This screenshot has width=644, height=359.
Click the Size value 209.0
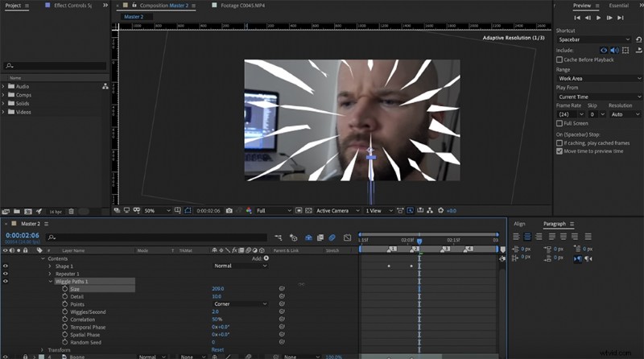[217, 289]
